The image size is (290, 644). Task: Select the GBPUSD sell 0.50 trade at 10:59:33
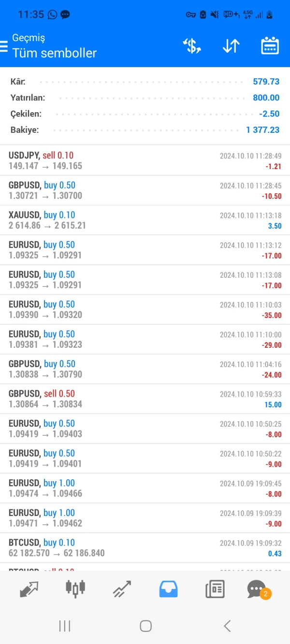point(145,399)
